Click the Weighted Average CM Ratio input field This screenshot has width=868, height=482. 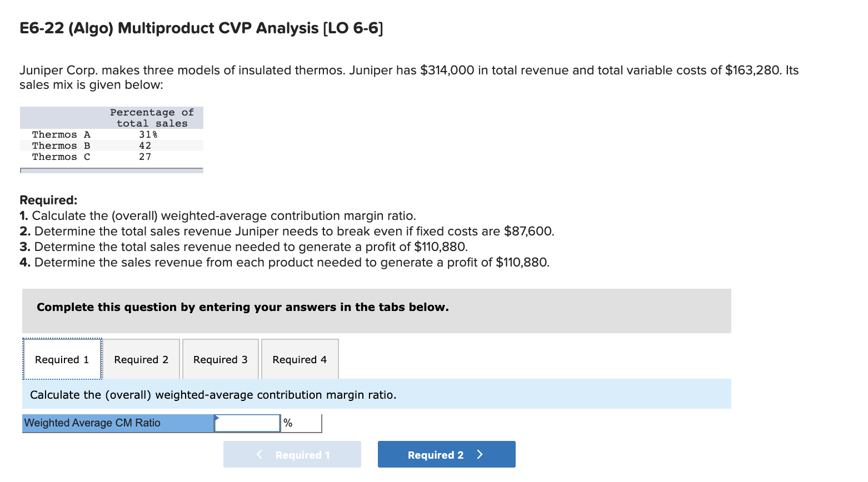click(x=247, y=423)
